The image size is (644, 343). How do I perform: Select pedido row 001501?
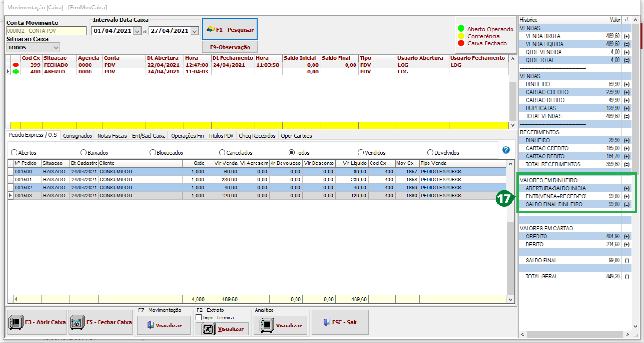click(x=257, y=180)
